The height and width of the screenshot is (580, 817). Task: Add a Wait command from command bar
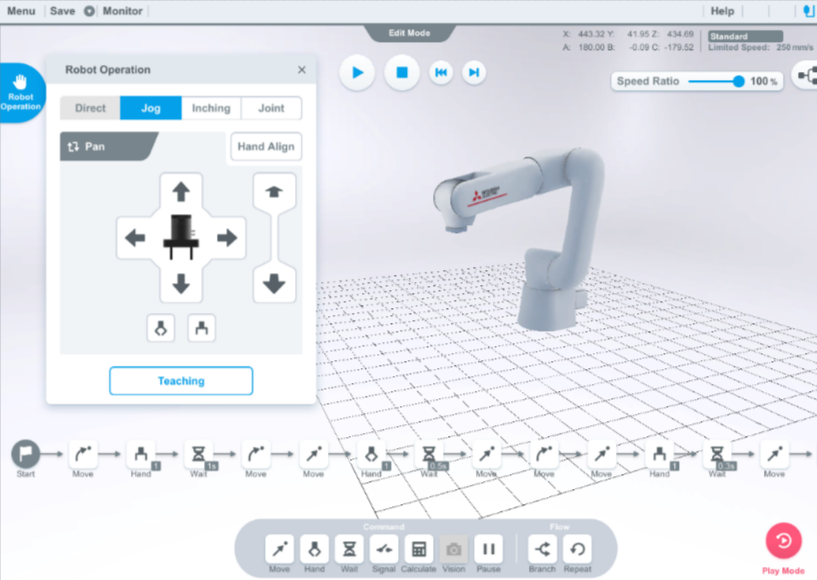349,549
